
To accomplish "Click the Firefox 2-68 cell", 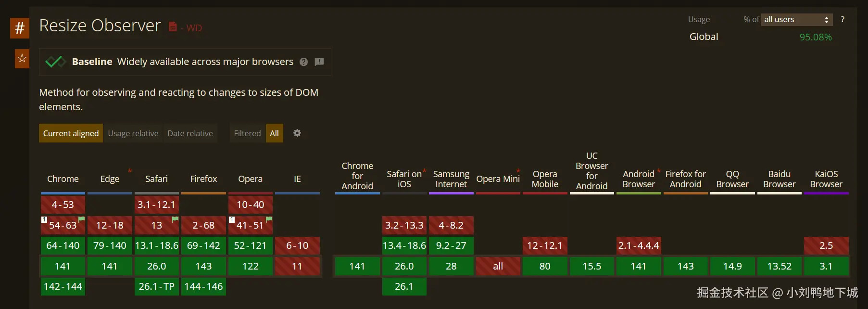I will point(203,225).
